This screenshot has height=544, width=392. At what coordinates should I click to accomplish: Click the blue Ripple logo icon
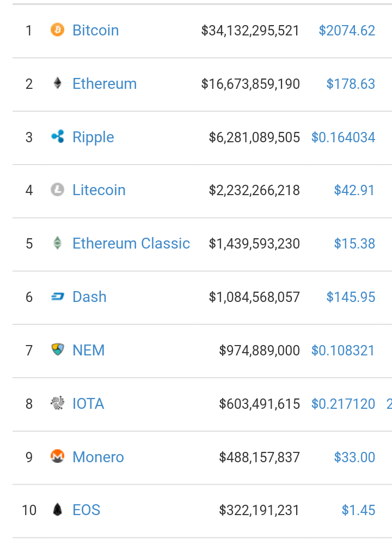(58, 136)
